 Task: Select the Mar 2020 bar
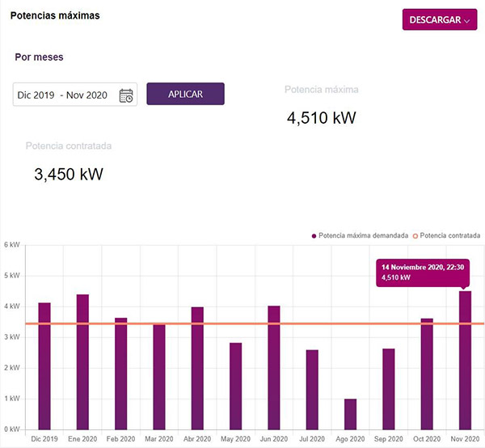[x=159, y=377]
